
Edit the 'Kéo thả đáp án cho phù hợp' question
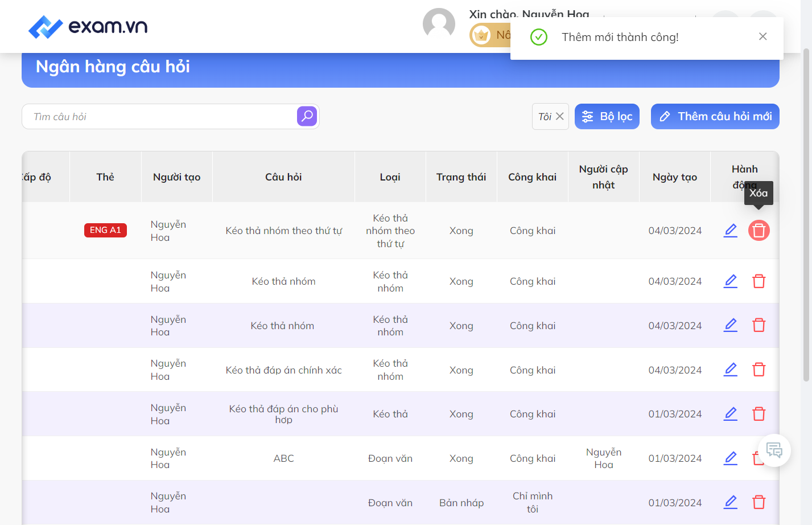pos(731,414)
